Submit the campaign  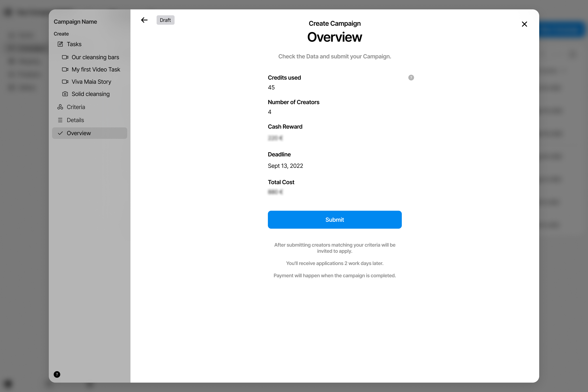(x=334, y=219)
